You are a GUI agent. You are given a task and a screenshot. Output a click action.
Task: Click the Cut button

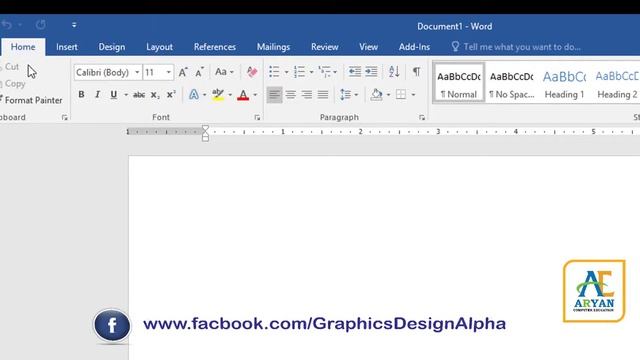point(10,67)
